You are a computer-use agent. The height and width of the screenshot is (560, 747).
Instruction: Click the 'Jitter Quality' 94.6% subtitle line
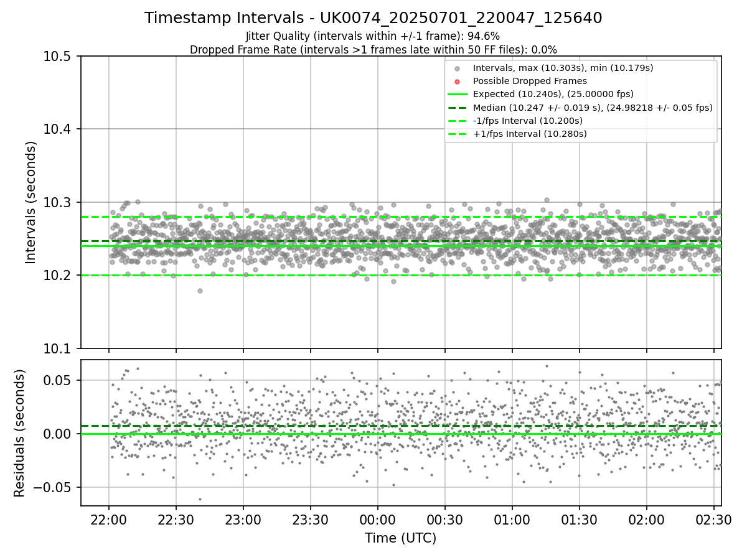[x=373, y=36]
